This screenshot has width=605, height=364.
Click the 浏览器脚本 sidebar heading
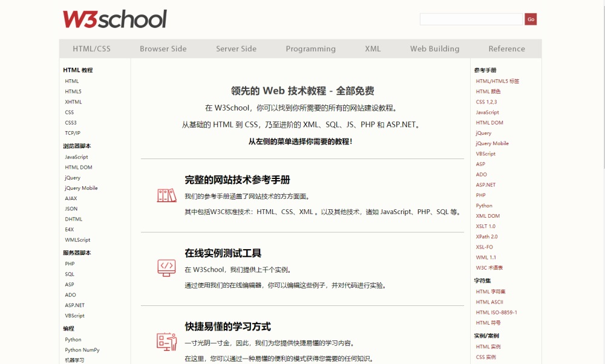click(77, 146)
